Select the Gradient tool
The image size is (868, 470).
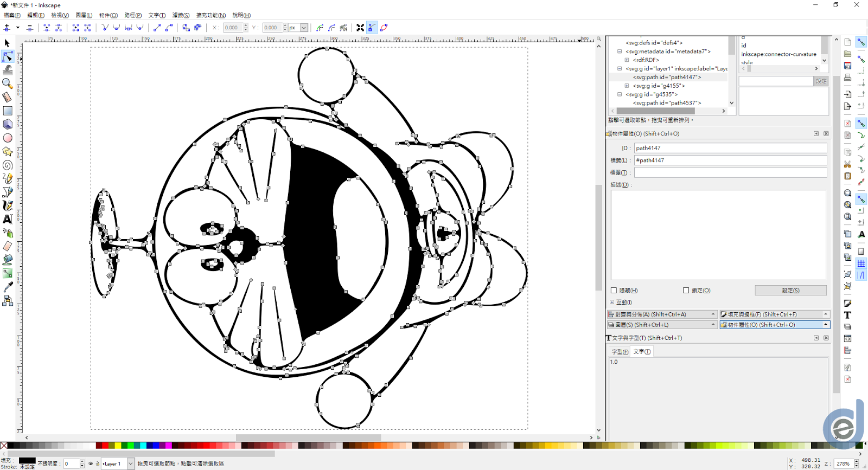8,273
